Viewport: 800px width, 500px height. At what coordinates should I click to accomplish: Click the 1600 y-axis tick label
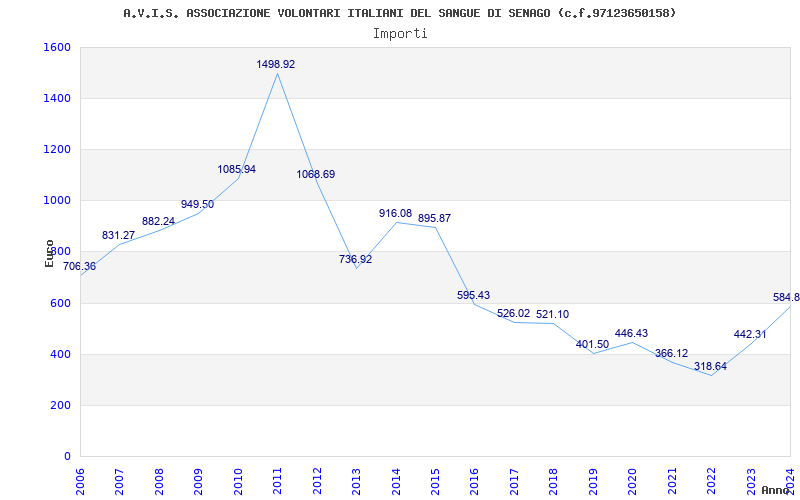click(x=57, y=47)
